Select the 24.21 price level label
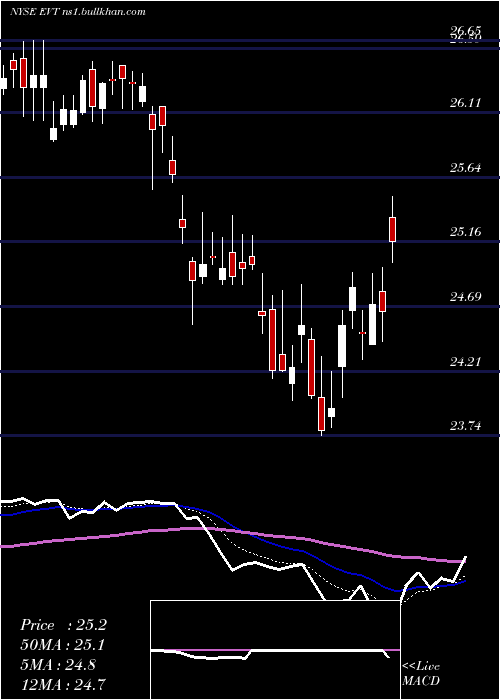Image resolution: width=500 pixels, height=700 pixels. 465,361
